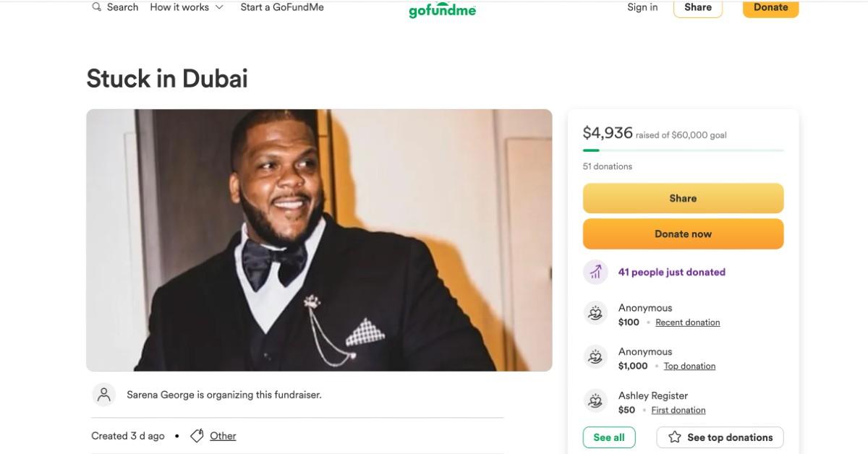Click the search magnifier icon
The image size is (868, 454).
coord(95,7)
